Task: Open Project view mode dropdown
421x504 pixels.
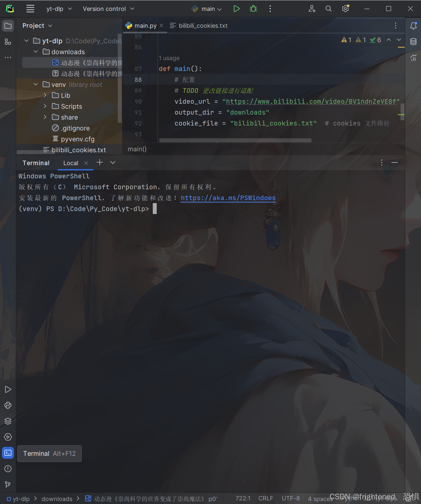Action: click(37, 25)
